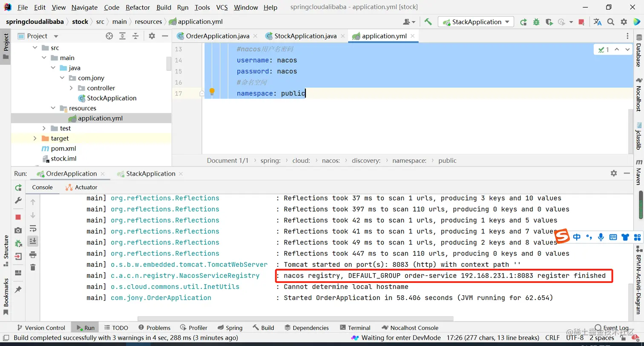
Task: Open the Problems tool window
Action: coord(154,328)
